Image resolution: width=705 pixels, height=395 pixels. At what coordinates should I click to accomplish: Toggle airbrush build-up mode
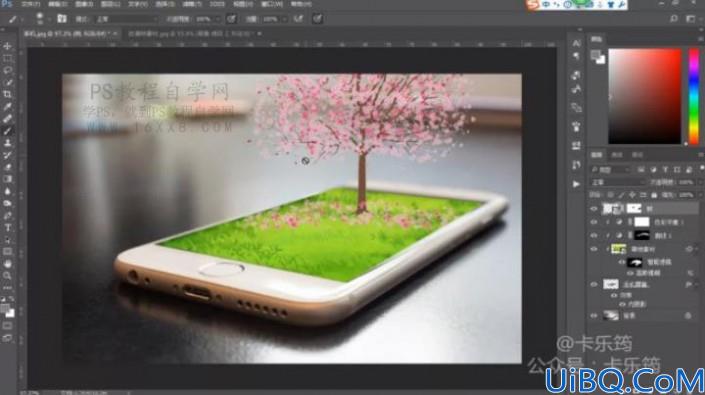click(x=298, y=19)
